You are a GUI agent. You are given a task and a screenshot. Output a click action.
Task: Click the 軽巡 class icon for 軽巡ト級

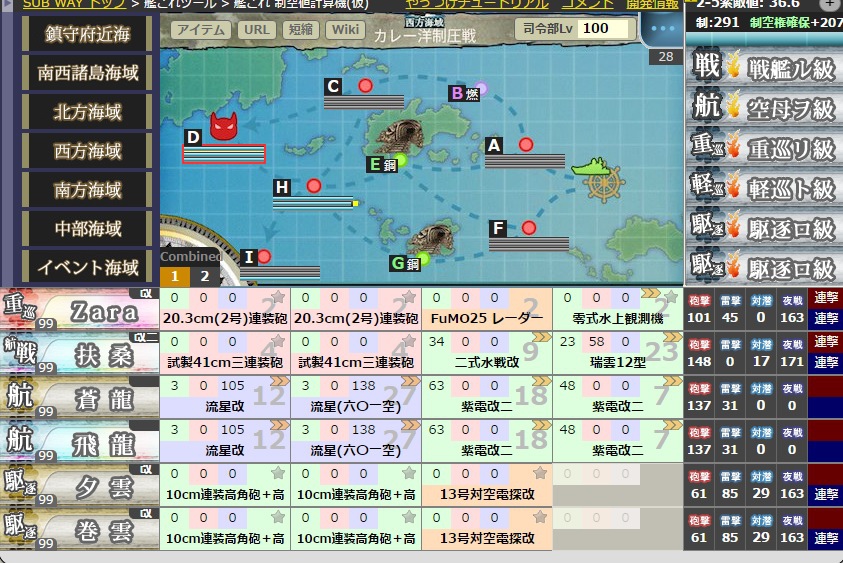[x=706, y=185]
